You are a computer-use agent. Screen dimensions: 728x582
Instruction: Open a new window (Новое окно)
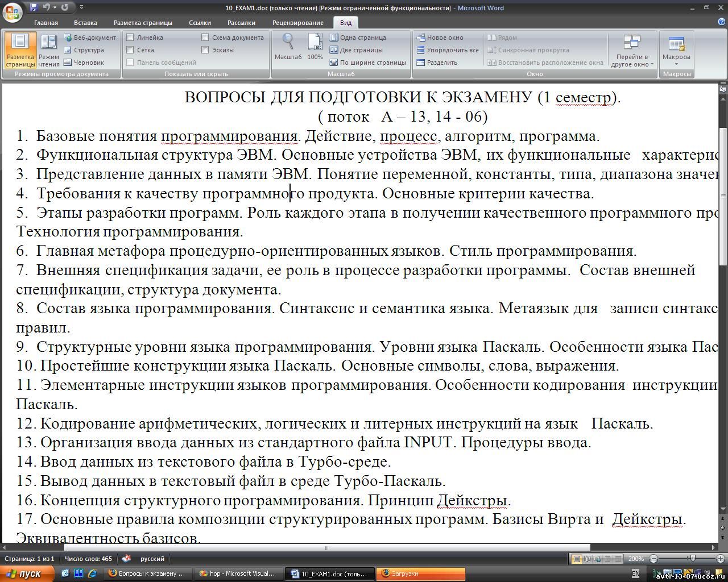tap(440, 38)
